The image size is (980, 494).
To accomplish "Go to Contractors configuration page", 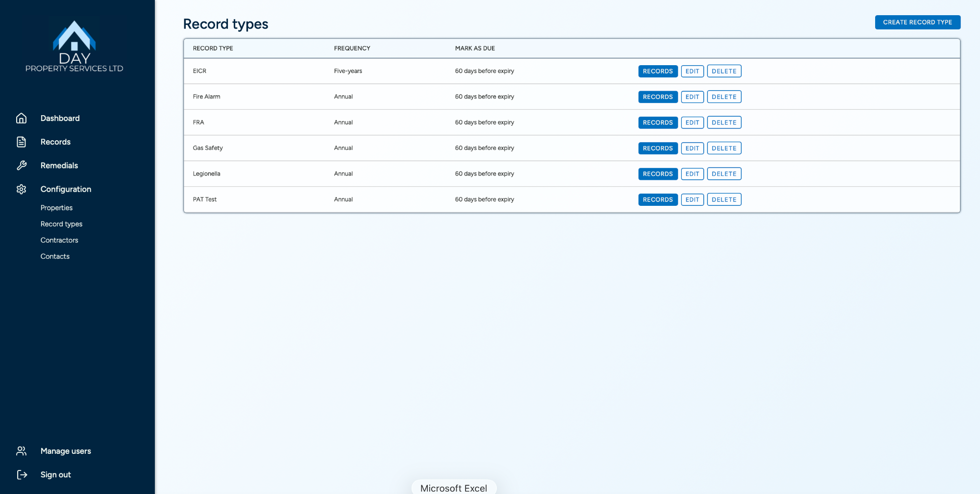I will [59, 240].
